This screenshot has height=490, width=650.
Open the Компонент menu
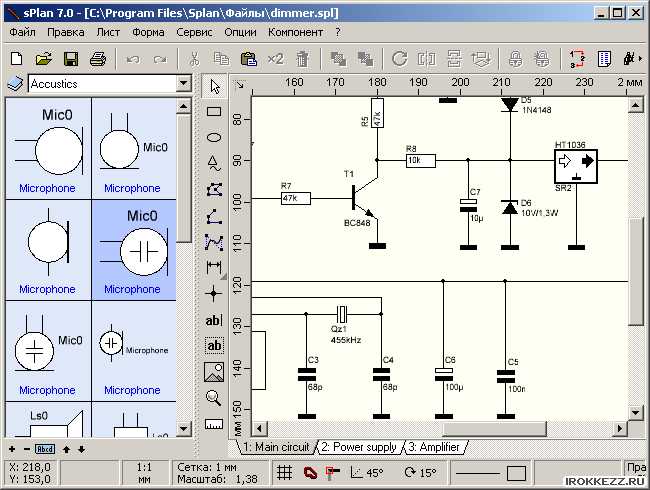click(x=295, y=32)
